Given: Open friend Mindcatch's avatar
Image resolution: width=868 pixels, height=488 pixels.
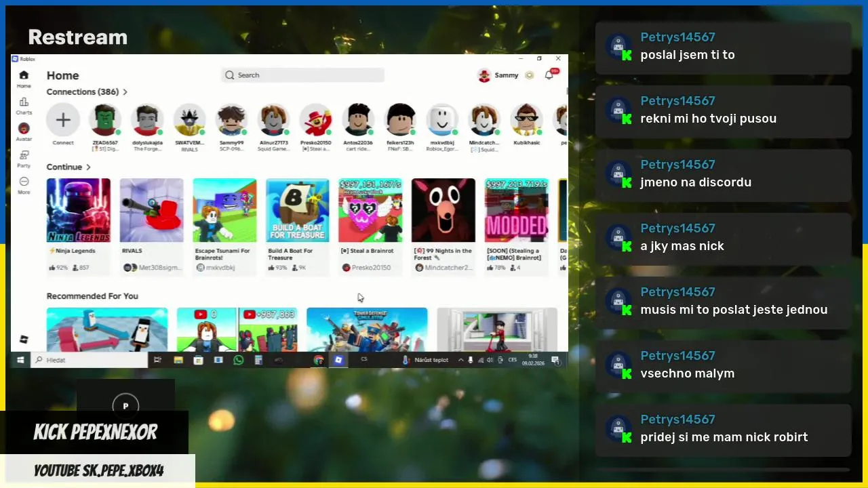Looking at the screenshot, I should pos(484,120).
